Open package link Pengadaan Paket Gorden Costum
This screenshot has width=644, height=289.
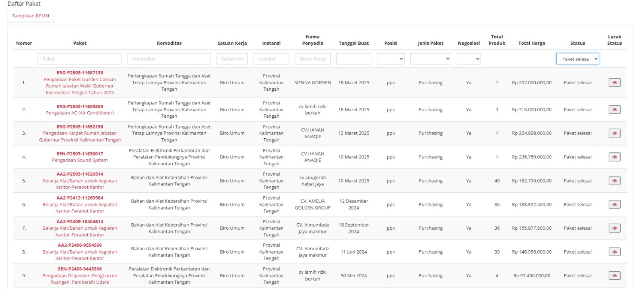click(80, 86)
